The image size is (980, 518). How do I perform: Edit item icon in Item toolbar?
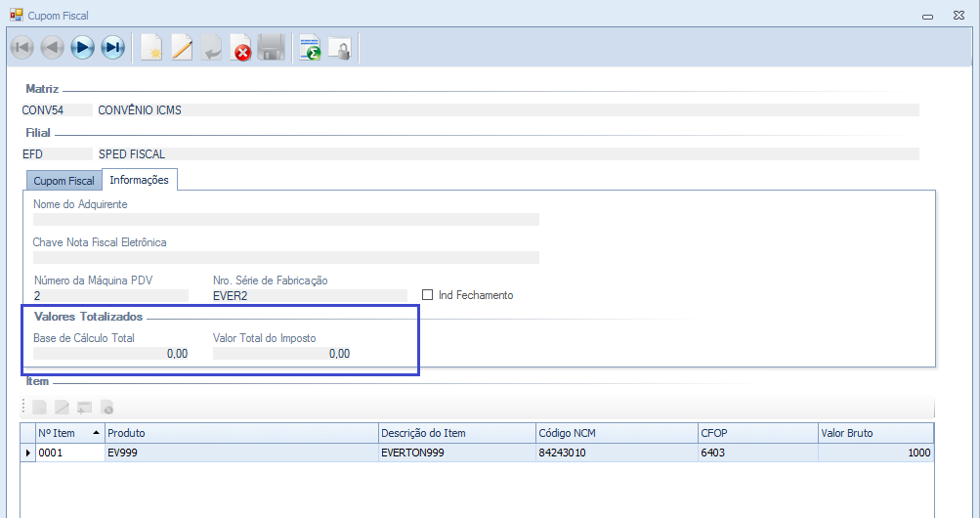62,408
